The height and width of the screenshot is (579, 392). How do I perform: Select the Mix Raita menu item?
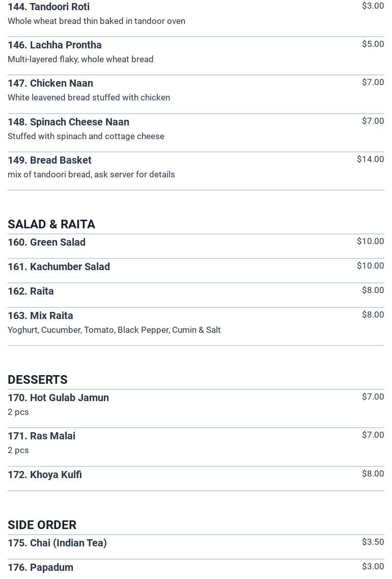(40, 315)
